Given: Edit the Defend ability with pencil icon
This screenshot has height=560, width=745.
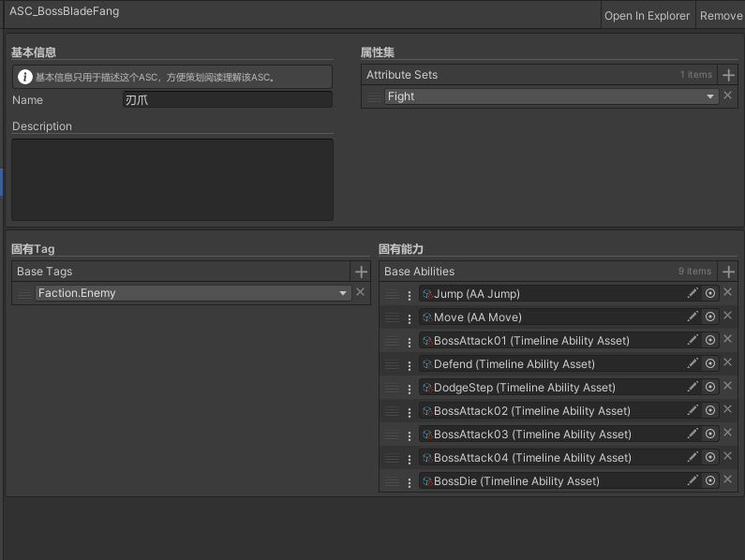Looking at the screenshot, I should (693, 363).
